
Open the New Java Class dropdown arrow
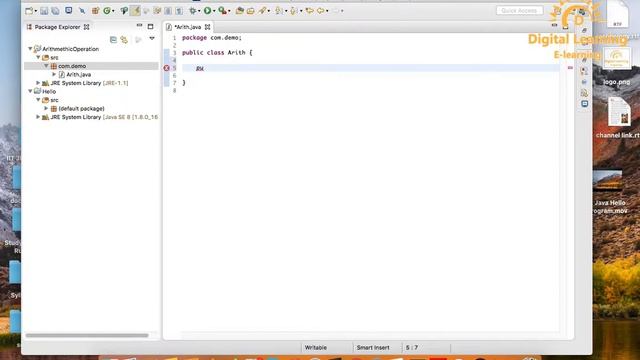click(113, 11)
